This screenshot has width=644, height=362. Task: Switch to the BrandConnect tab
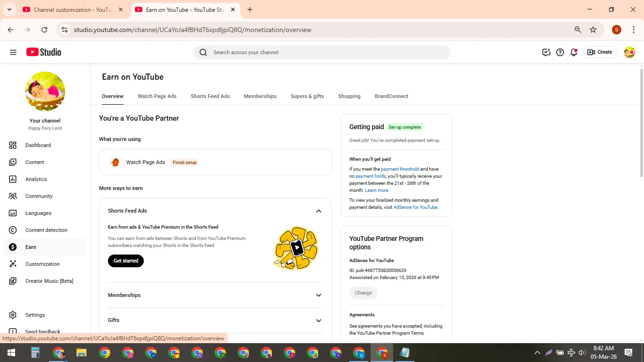[x=391, y=96]
